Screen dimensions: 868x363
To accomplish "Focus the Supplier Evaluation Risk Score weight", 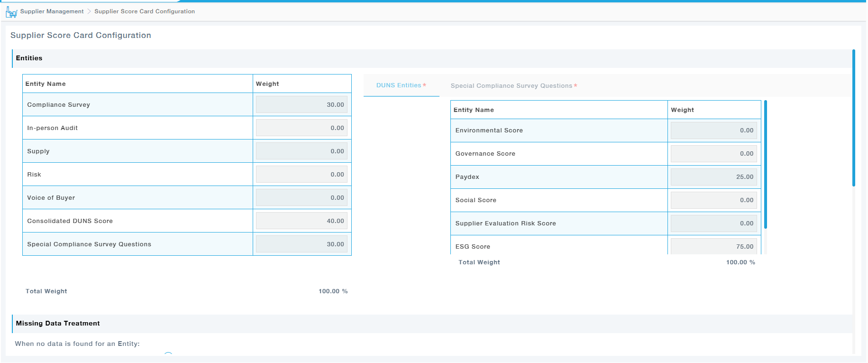I will [713, 223].
